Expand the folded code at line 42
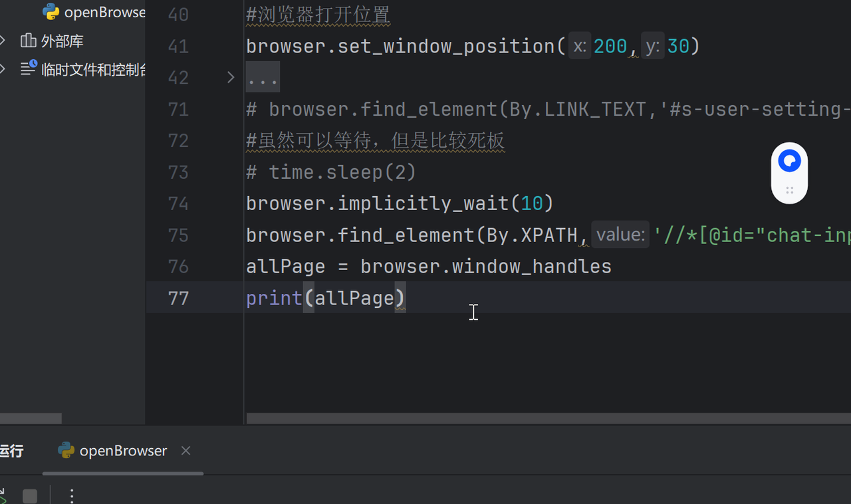 click(x=231, y=78)
